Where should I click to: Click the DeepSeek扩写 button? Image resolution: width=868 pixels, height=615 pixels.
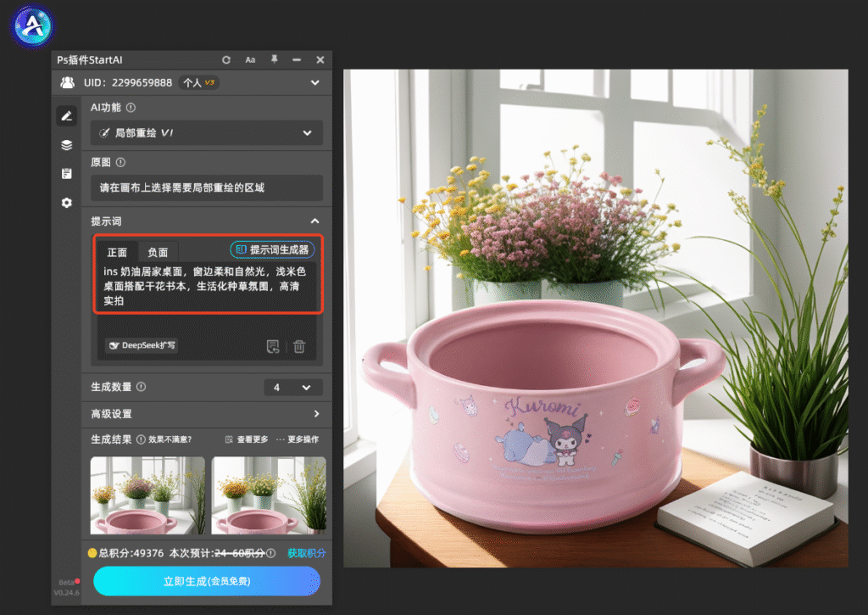[142, 345]
